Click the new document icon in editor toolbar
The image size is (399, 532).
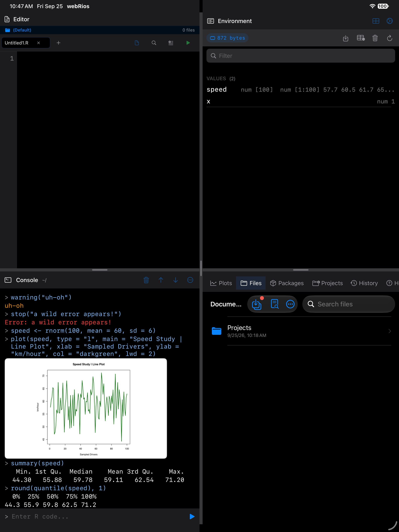pos(137,43)
